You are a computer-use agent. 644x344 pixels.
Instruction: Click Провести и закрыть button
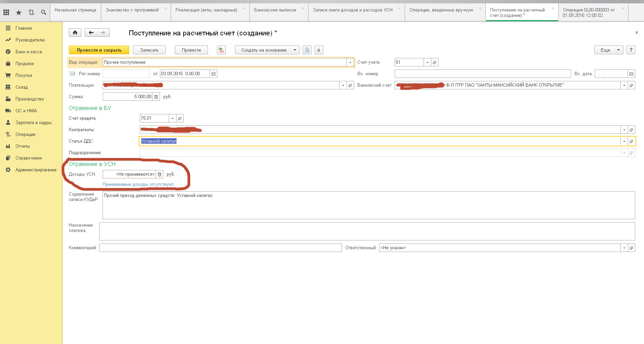(x=99, y=50)
